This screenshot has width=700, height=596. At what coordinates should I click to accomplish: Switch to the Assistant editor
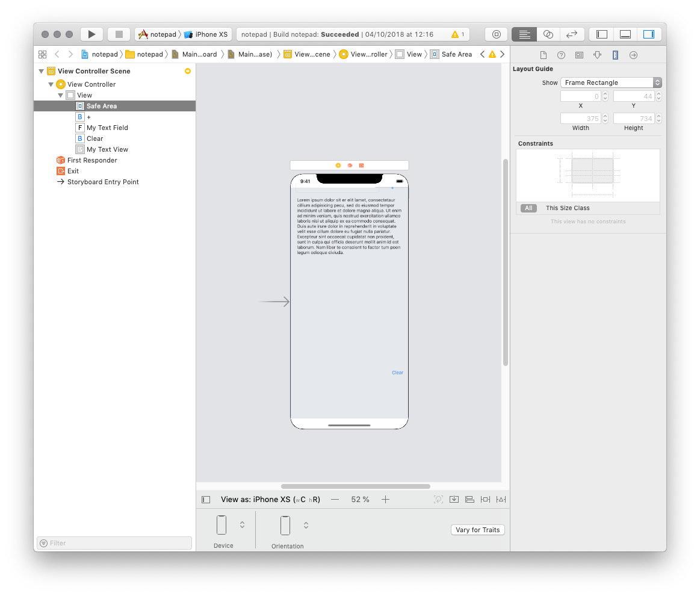548,34
